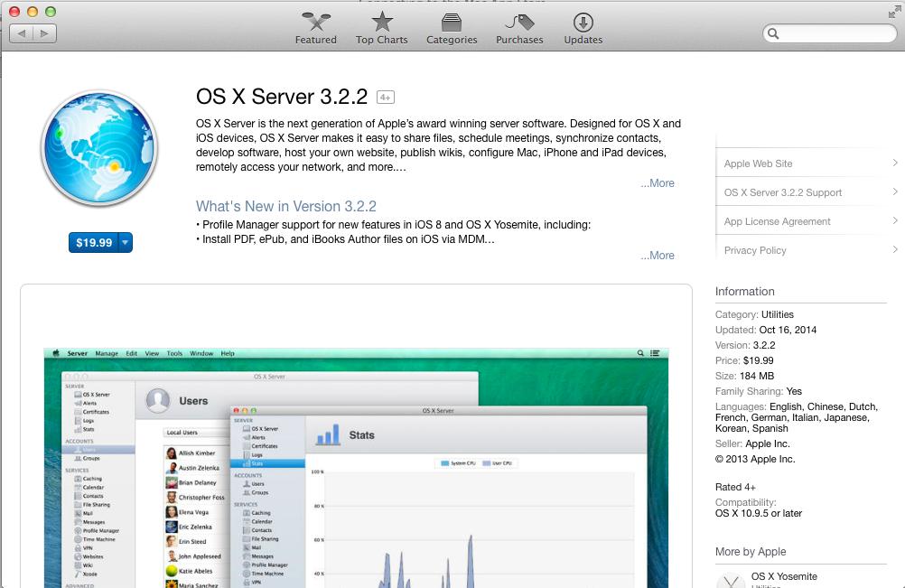Click the chevron next to Apple Web Site
Screen dimensions: 905x588
click(x=894, y=163)
